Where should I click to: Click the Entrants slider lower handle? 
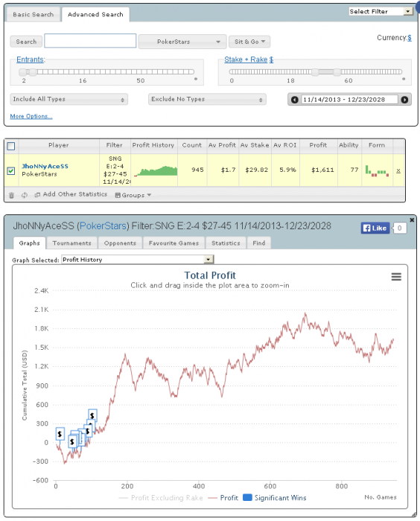point(22,71)
